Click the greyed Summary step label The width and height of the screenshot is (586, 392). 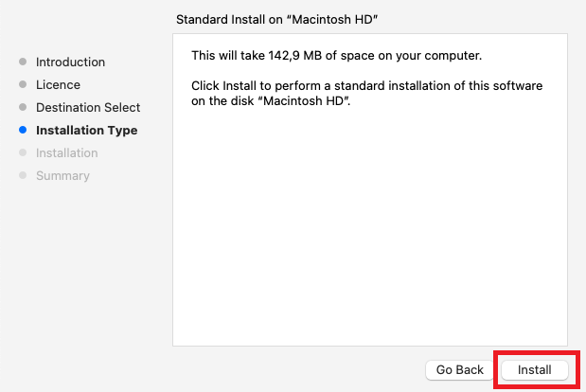tap(62, 176)
